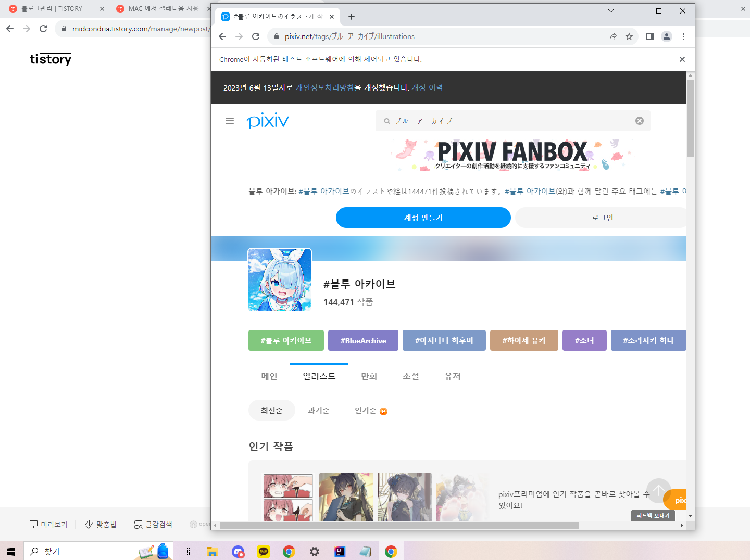Open Task View on the taskbar

coord(186,551)
